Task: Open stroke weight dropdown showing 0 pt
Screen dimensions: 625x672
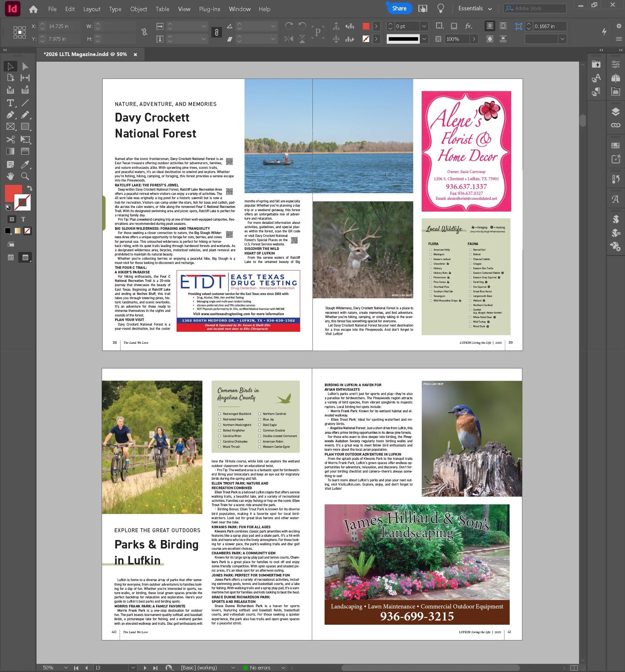Action: (x=424, y=26)
